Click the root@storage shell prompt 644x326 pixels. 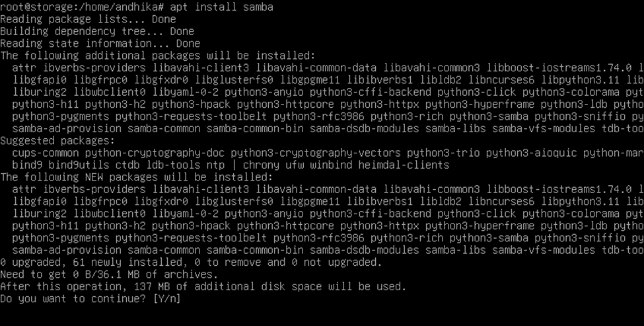point(82,7)
